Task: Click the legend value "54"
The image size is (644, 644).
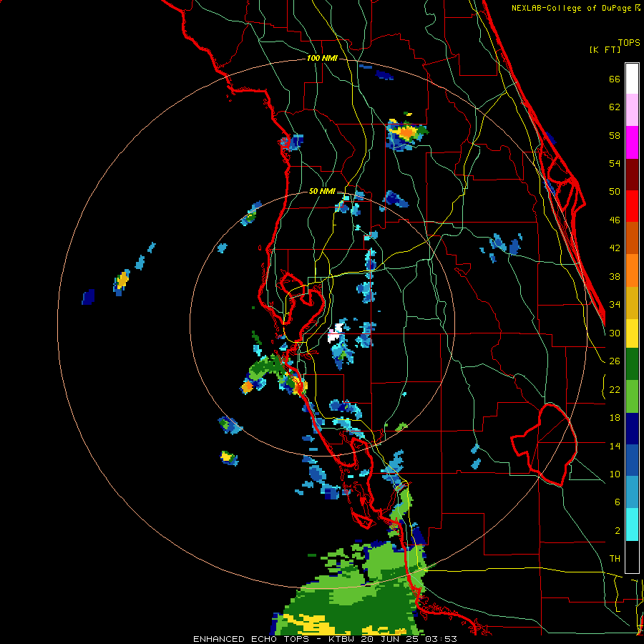Action: pyautogui.click(x=615, y=163)
